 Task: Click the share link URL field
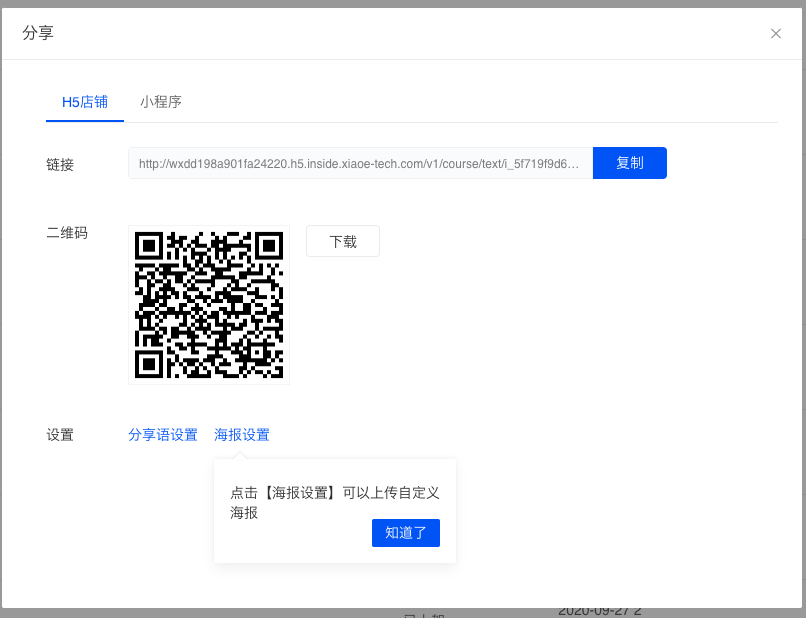(x=360, y=163)
